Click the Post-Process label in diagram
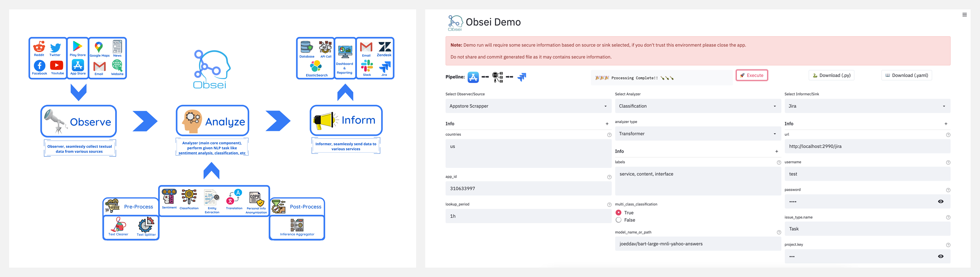Image resolution: width=980 pixels, height=277 pixels. 306,207
